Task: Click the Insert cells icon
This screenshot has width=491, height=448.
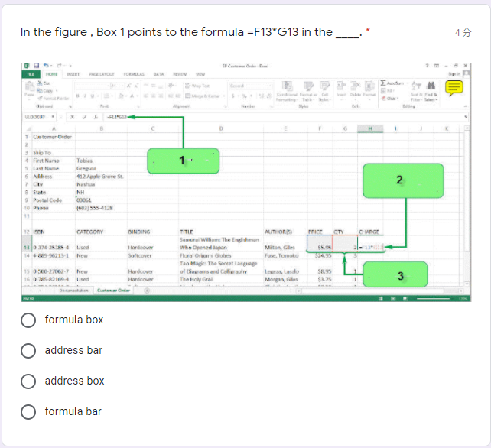Action: pyautogui.click(x=341, y=86)
